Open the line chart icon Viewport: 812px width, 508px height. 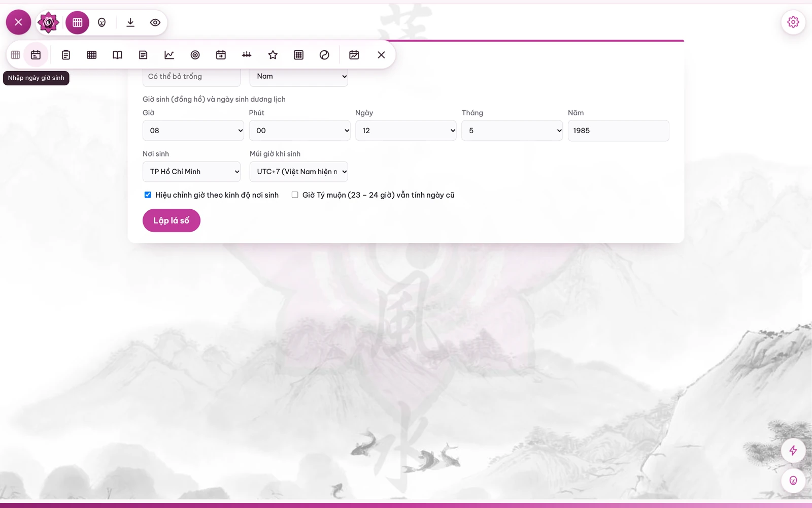click(169, 55)
